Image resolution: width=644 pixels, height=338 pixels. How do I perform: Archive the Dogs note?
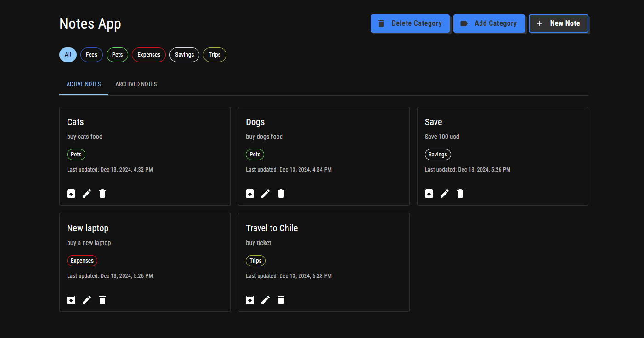tap(250, 194)
